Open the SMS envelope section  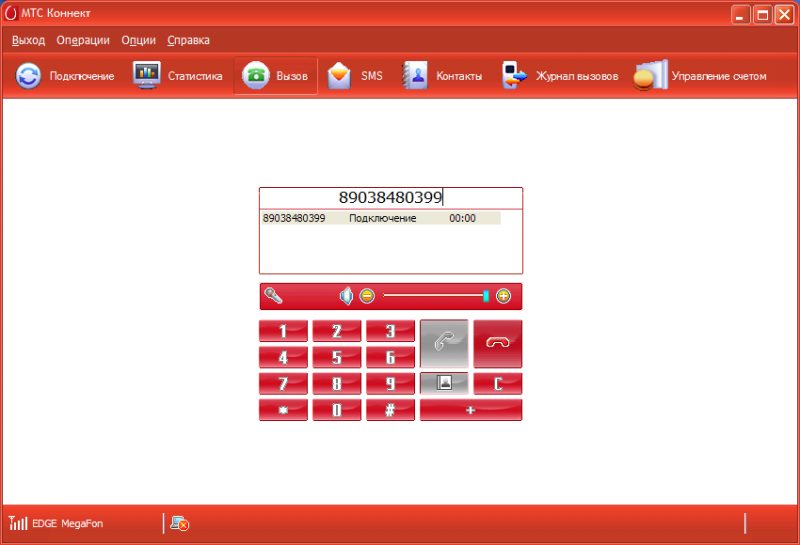click(355, 76)
